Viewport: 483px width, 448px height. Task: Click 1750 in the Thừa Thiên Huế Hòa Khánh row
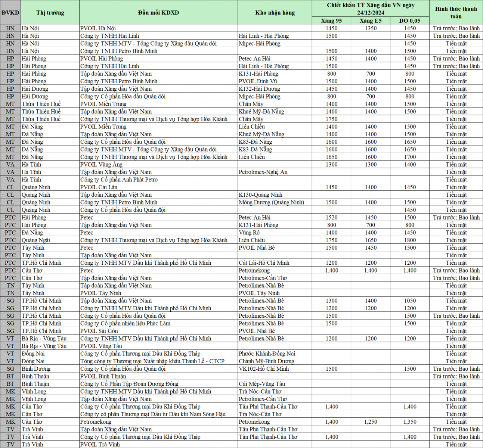[331, 119]
